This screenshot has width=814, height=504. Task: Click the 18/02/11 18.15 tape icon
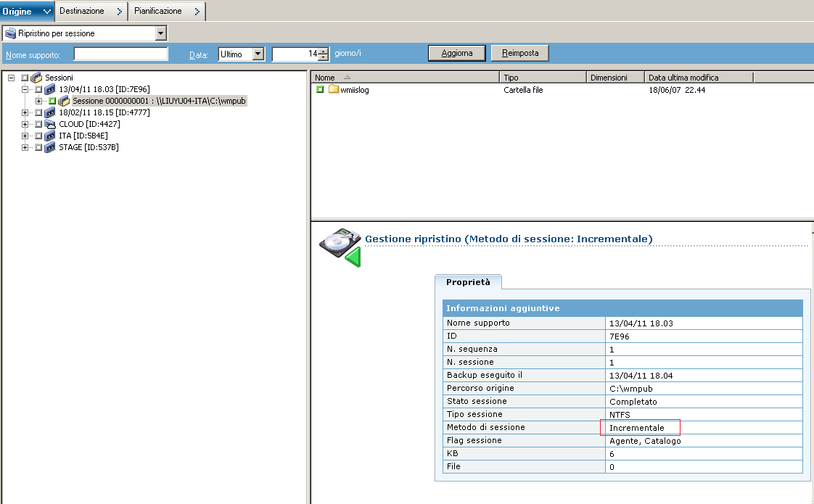pos(50,112)
